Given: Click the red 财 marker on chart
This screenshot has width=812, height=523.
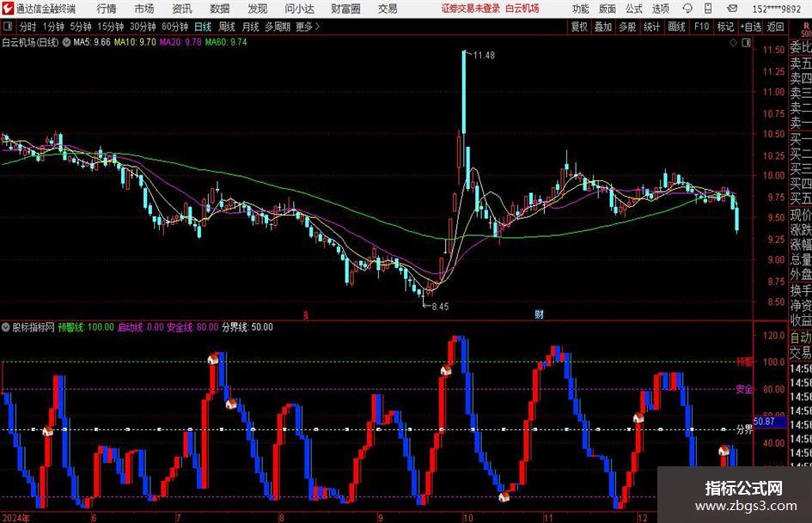Looking at the screenshot, I should [539, 314].
